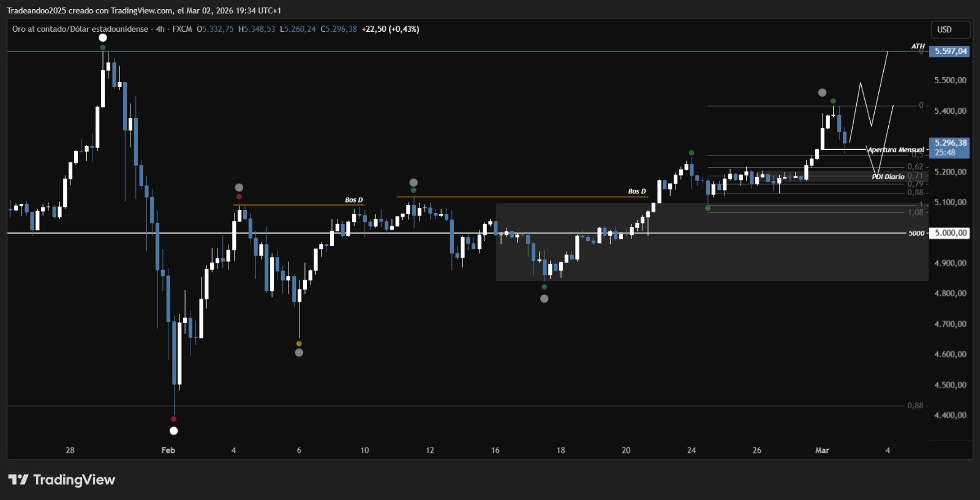Click the Apertura Mensual line label

895,149
